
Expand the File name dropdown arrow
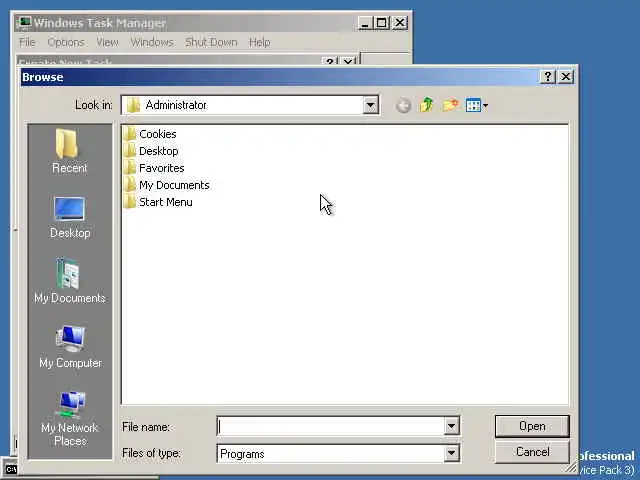click(451, 427)
